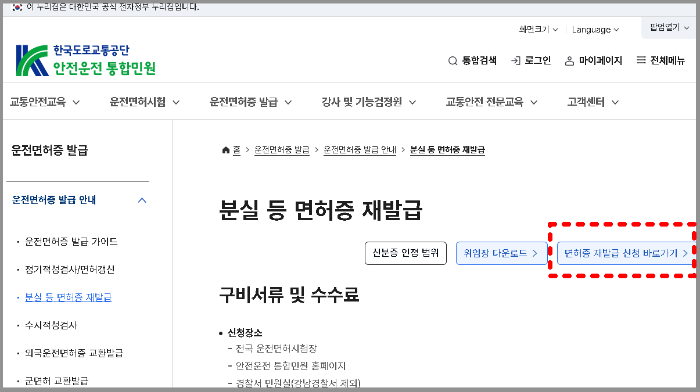The width and height of the screenshot is (700, 392).
Task: Click the 전국 운전면허시험장 text
Action: (276, 349)
